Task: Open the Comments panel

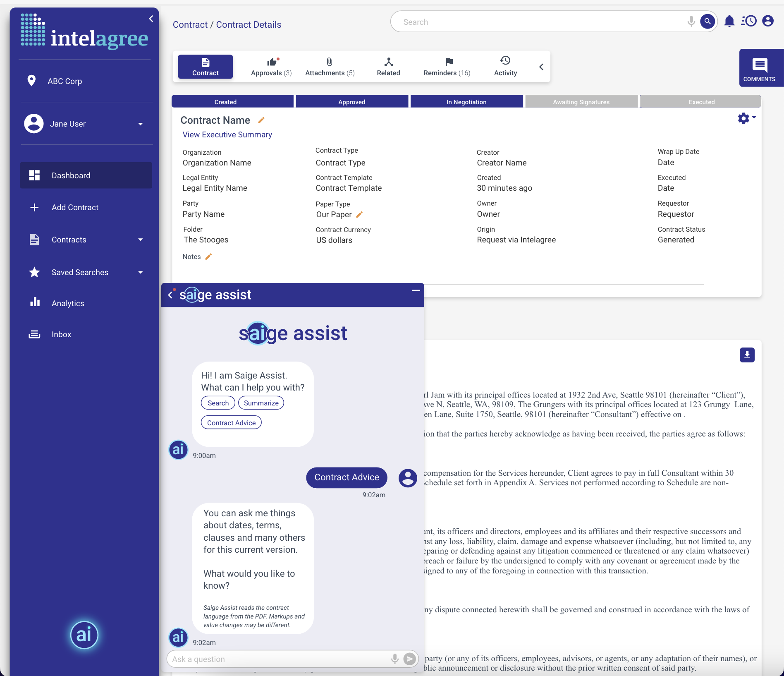Action: click(759, 68)
